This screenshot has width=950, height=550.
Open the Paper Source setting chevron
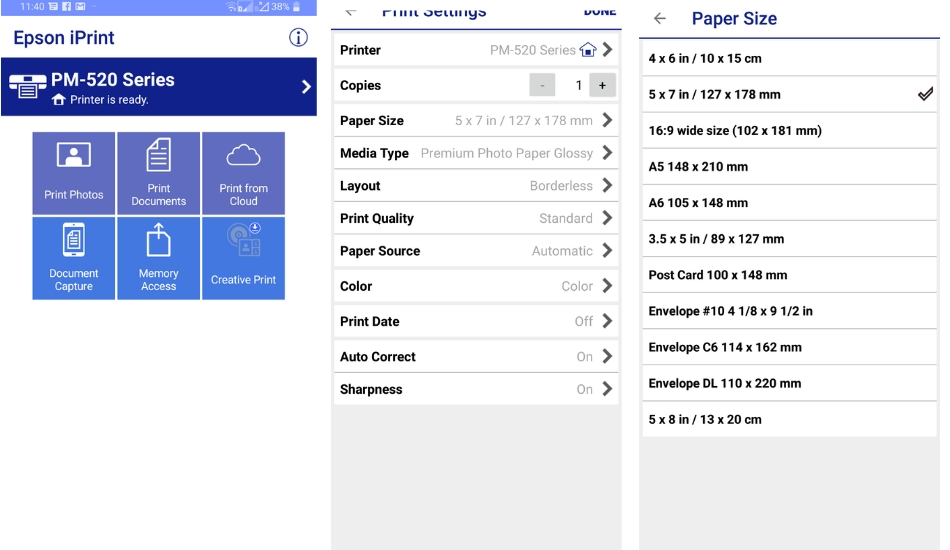click(608, 251)
